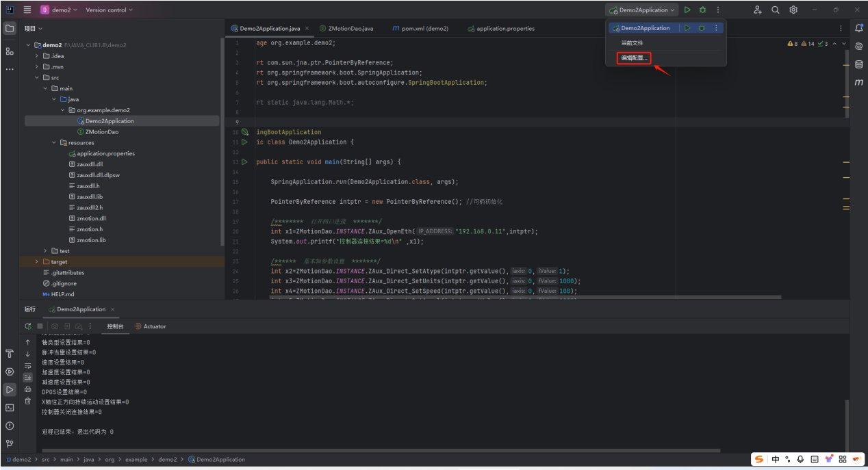Viewport: 868px width, 470px height.
Task: Select the 控制台 console tab
Action: (x=116, y=326)
